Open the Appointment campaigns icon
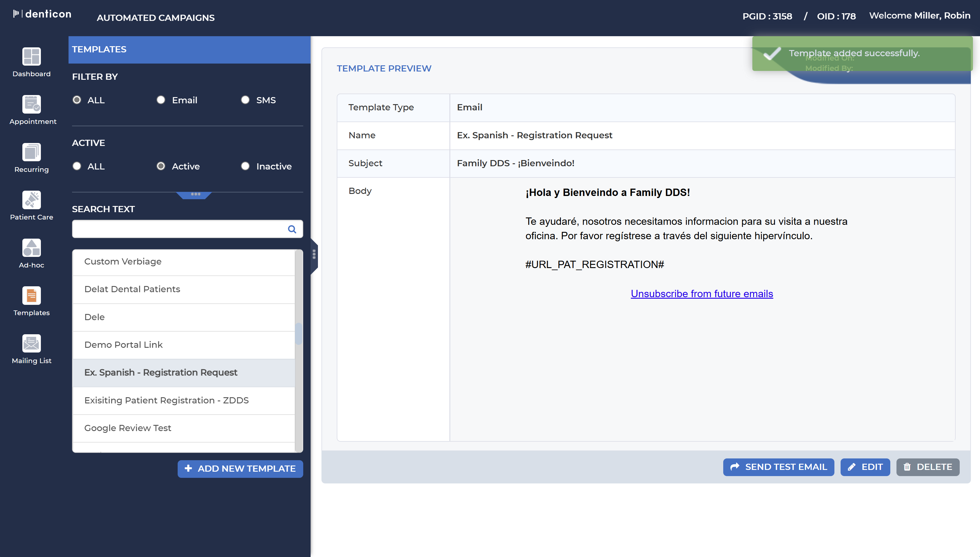The height and width of the screenshot is (557, 980). pos(31,104)
